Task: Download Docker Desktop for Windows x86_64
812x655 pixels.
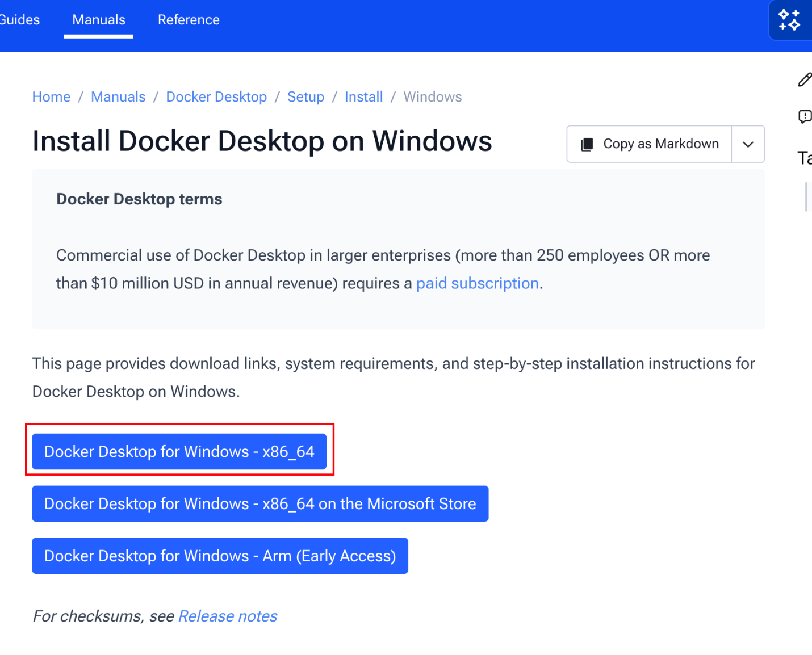Action: (179, 452)
